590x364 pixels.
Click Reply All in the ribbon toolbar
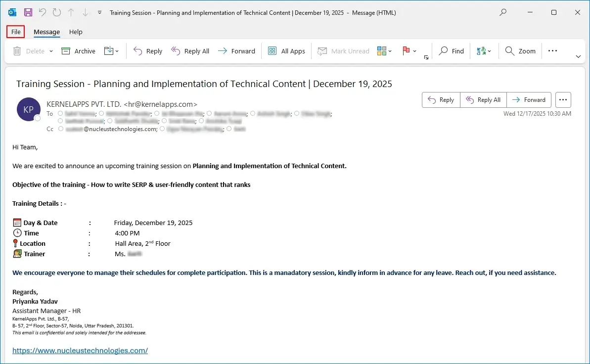pyautogui.click(x=190, y=51)
